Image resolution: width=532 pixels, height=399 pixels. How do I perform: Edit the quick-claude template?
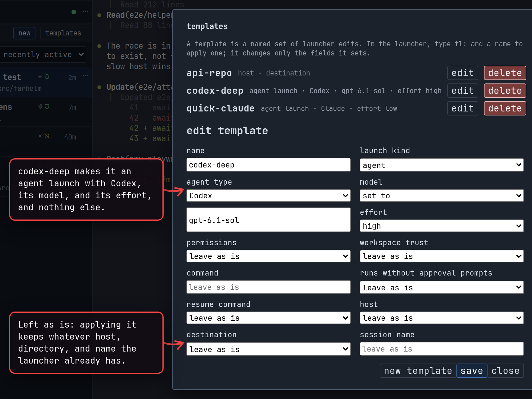tap(462, 108)
